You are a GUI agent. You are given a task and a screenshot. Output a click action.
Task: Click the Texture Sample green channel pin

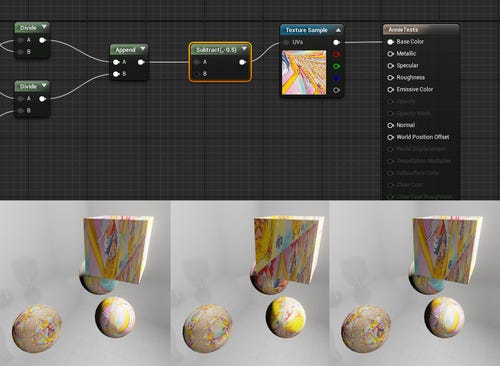click(x=336, y=66)
